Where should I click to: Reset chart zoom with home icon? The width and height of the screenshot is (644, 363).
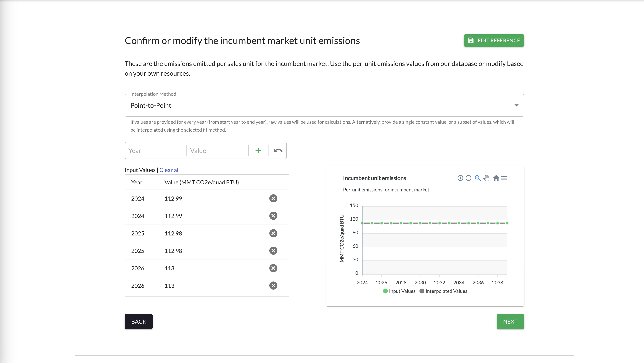[x=496, y=178]
